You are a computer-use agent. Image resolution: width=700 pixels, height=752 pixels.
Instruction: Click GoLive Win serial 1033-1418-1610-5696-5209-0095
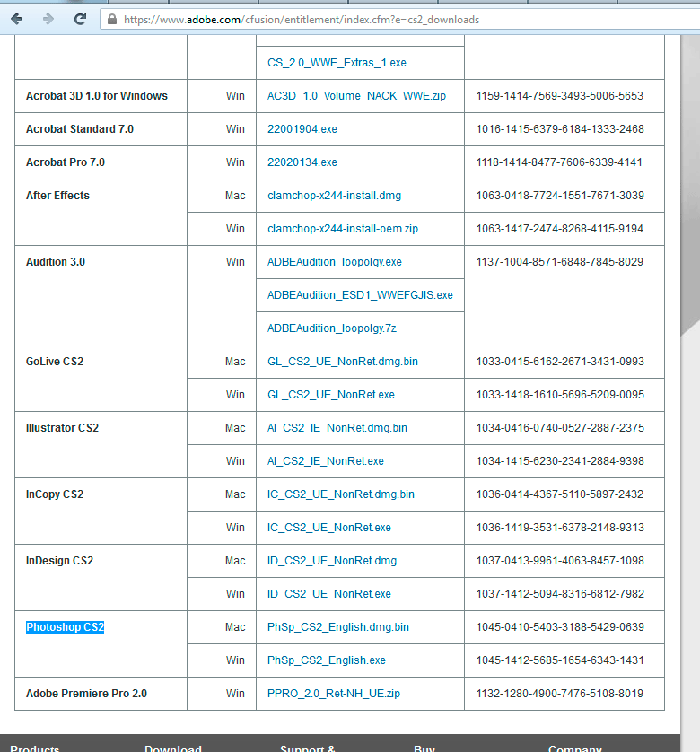560,395
